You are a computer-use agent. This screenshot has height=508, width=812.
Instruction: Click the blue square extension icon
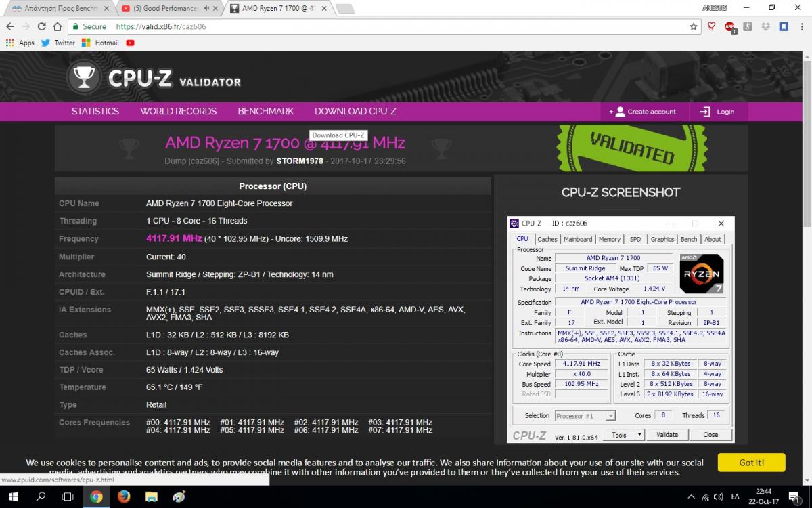tap(784, 26)
